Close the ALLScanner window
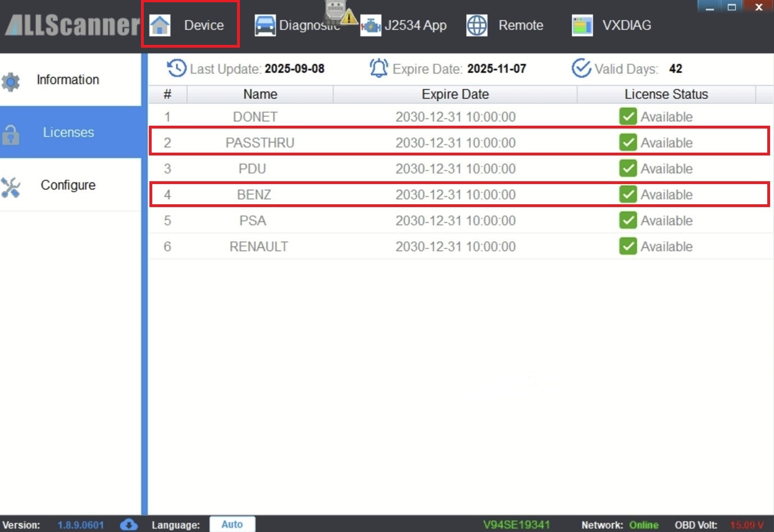 pyautogui.click(x=758, y=7)
